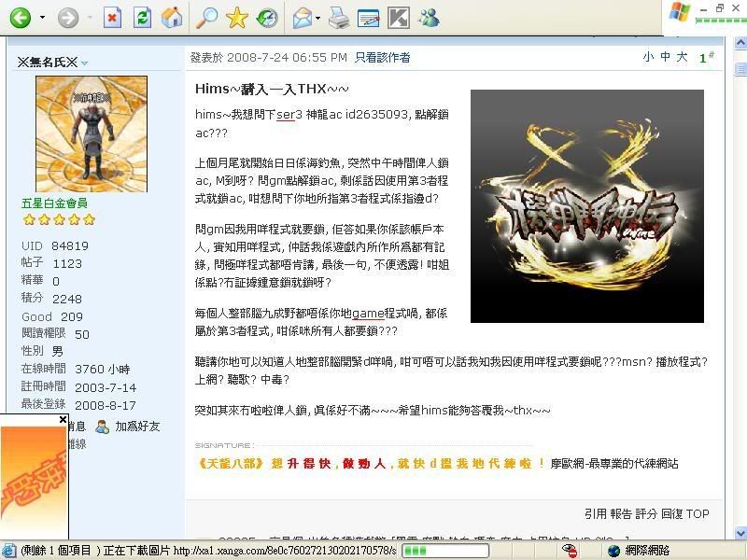
Task: Click the 引用 quote link
Action: point(595,514)
